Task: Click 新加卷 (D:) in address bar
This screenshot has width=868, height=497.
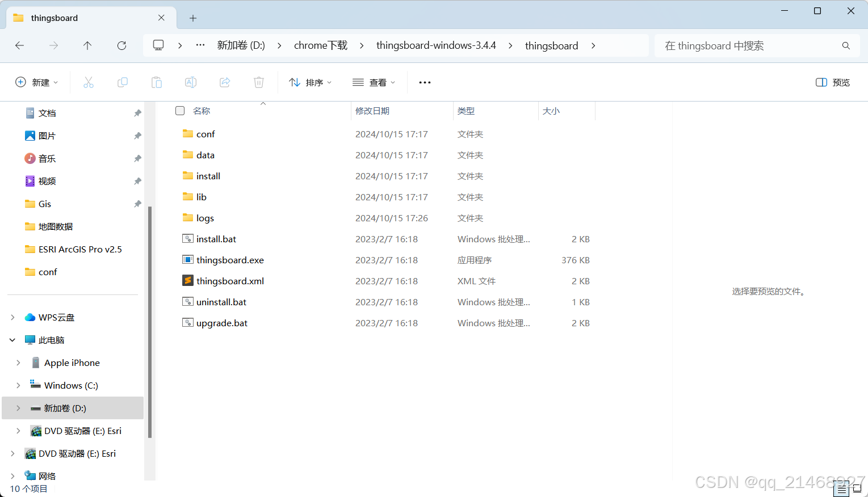Action: [241, 45]
